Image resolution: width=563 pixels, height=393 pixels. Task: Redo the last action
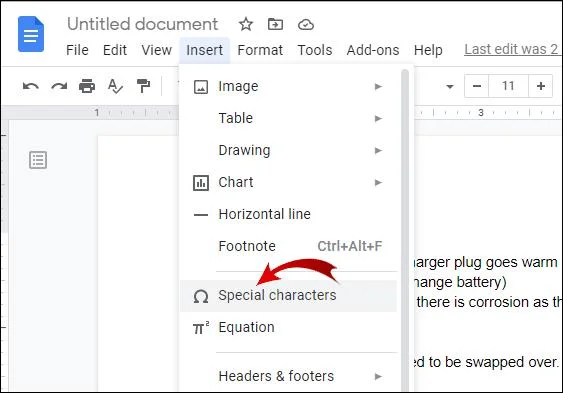click(59, 86)
